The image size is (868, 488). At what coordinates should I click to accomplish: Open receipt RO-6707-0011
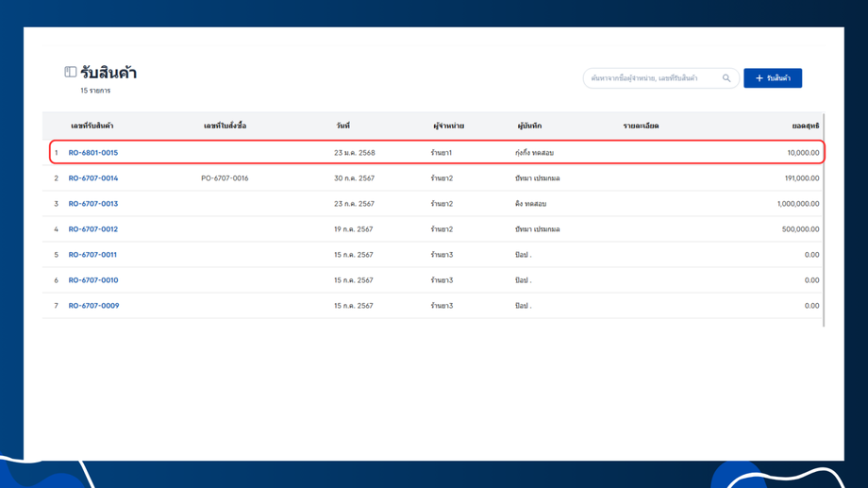(x=92, y=255)
